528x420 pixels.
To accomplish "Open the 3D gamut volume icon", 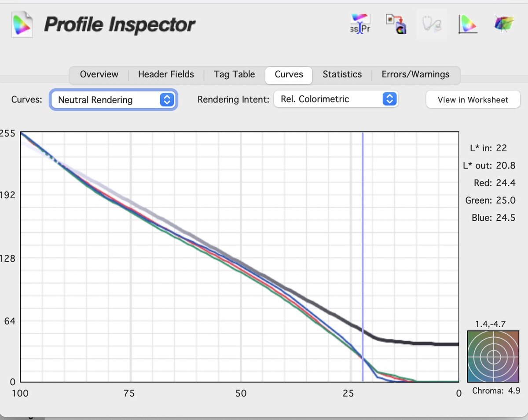I will pos(503,25).
